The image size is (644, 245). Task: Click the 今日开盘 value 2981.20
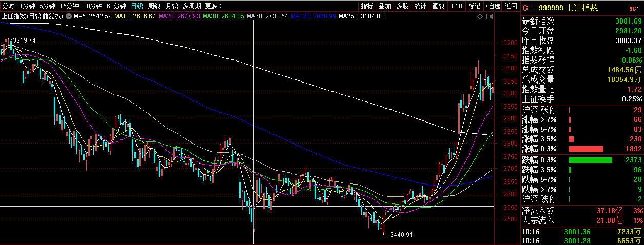click(x=628, y=31)
